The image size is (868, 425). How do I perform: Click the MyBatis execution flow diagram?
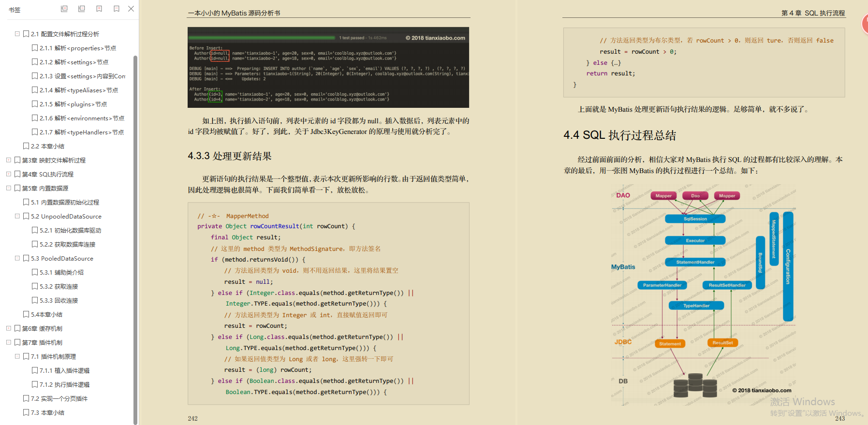(x=704, y=294)
